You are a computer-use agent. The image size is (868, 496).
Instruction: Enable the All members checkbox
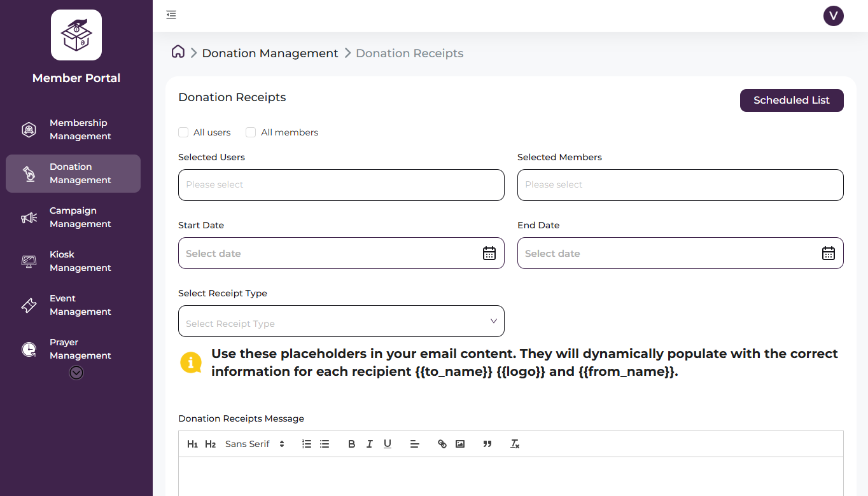[251, 132]
